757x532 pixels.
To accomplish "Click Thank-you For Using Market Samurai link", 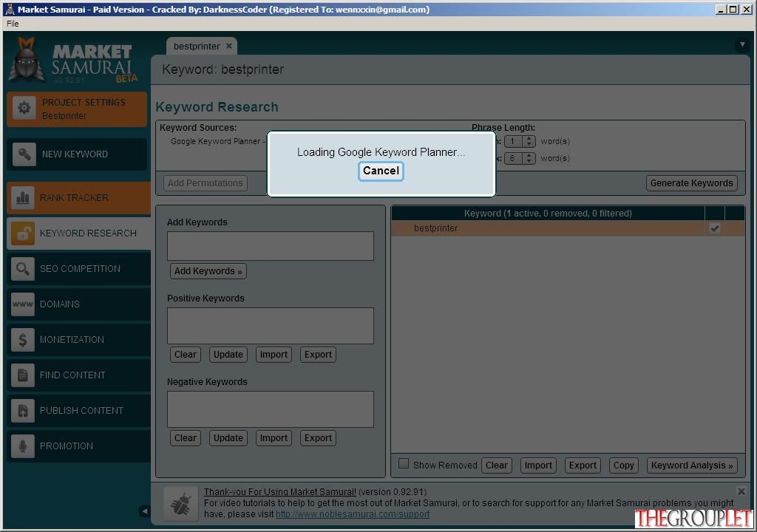I will (x=280, y=492).
